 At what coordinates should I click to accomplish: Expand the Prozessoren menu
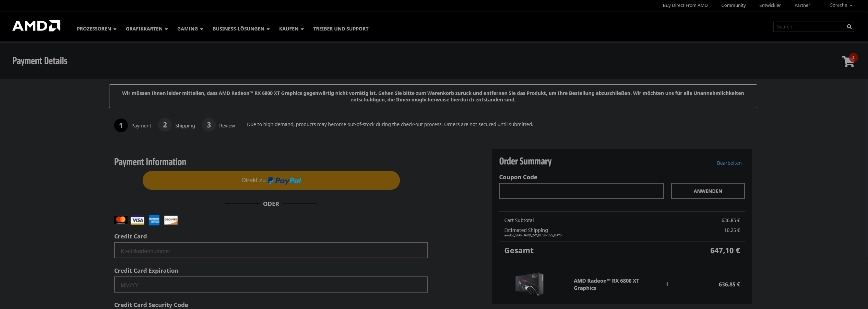pos(97,29)
